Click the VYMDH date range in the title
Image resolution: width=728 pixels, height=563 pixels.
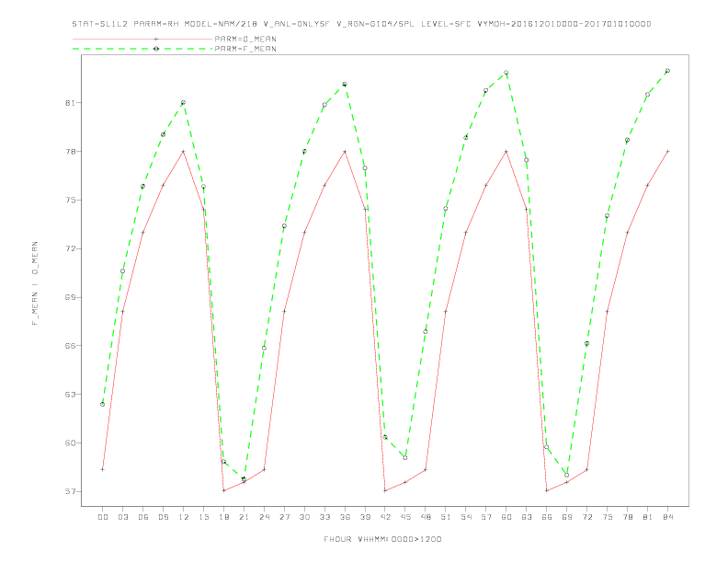(x=564, y=24)
